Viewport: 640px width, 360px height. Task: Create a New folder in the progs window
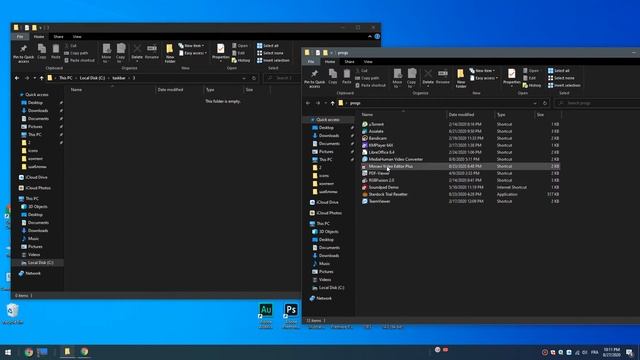461,78
